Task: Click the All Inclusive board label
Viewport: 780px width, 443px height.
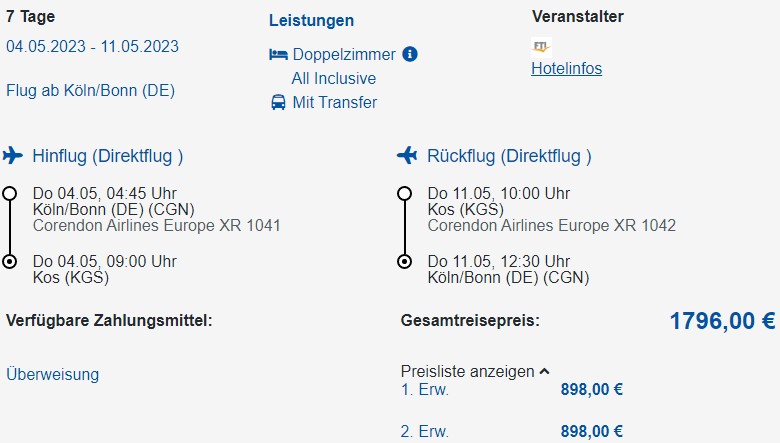Action: pyautogui.click(x=334, y=78)
